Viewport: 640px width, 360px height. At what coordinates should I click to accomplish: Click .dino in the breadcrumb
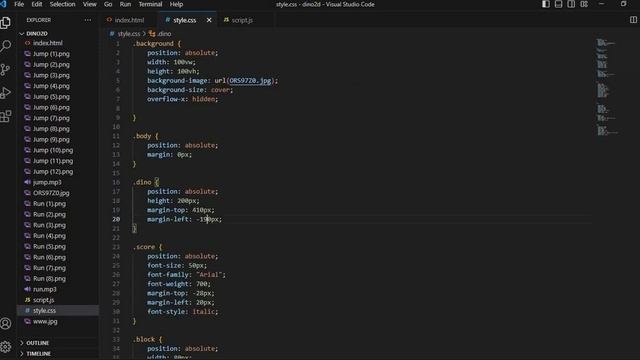click(164, 34)
